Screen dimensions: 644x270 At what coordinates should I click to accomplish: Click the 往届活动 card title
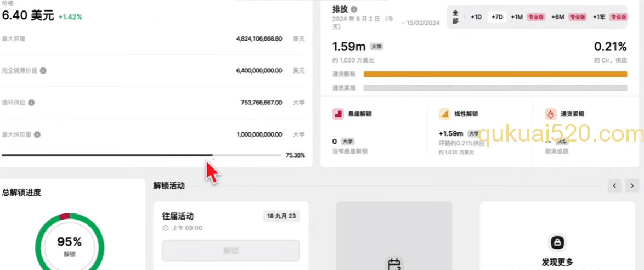[x=178, y=216]
